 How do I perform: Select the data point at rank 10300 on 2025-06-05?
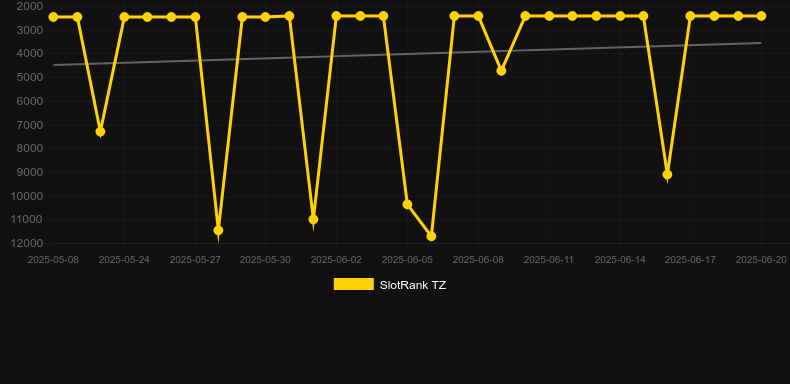click(x=408, y=204)
